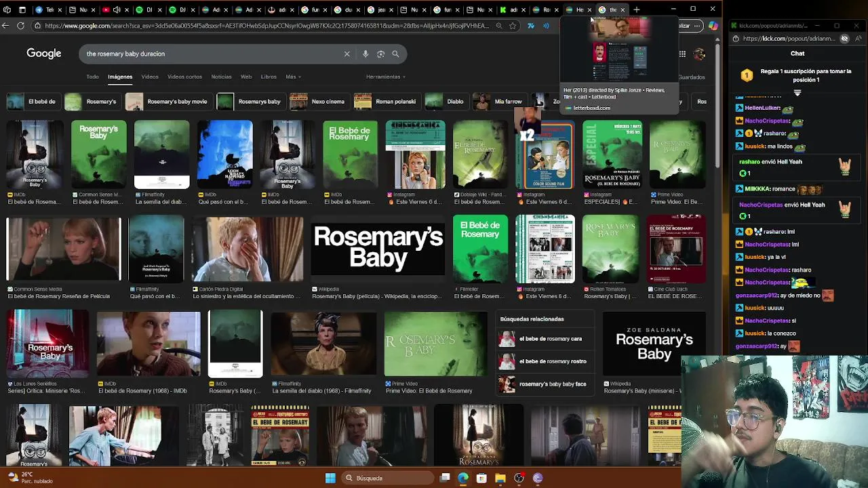This screenshot has width=868, height=488.
Task: Clear the Google search box text
Action: (347, 54)
